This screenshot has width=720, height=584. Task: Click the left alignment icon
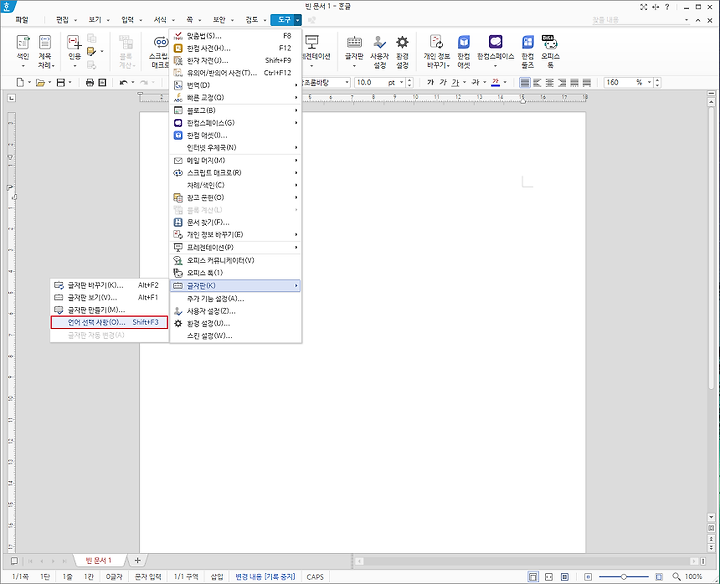tap(537, 83)
